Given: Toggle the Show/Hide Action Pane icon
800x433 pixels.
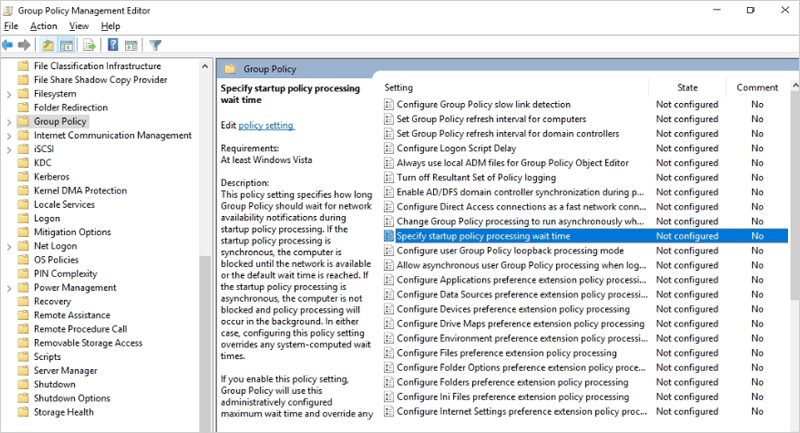Looking at the screenshot, I should click(130, 45).
